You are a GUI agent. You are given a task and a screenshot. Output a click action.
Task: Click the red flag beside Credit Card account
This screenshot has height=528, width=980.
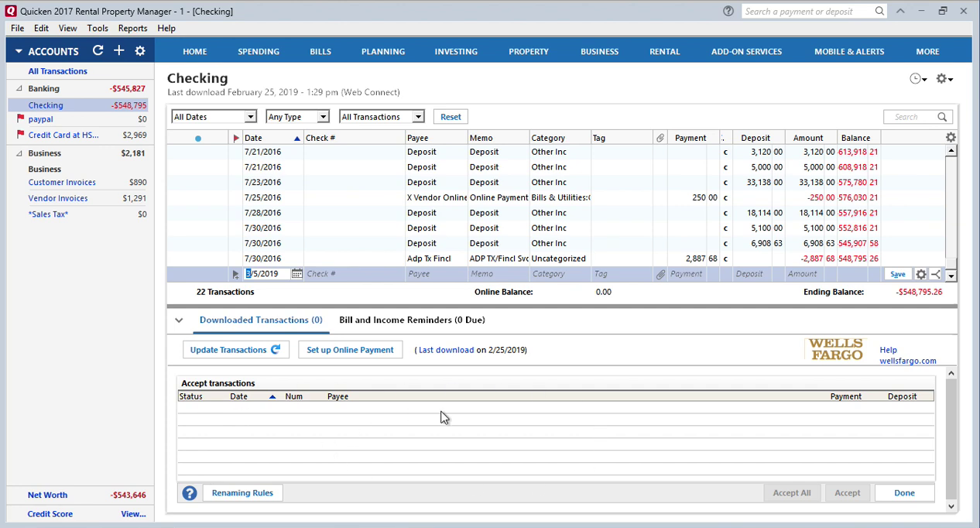pyautogui.click(x=21, y=135)
